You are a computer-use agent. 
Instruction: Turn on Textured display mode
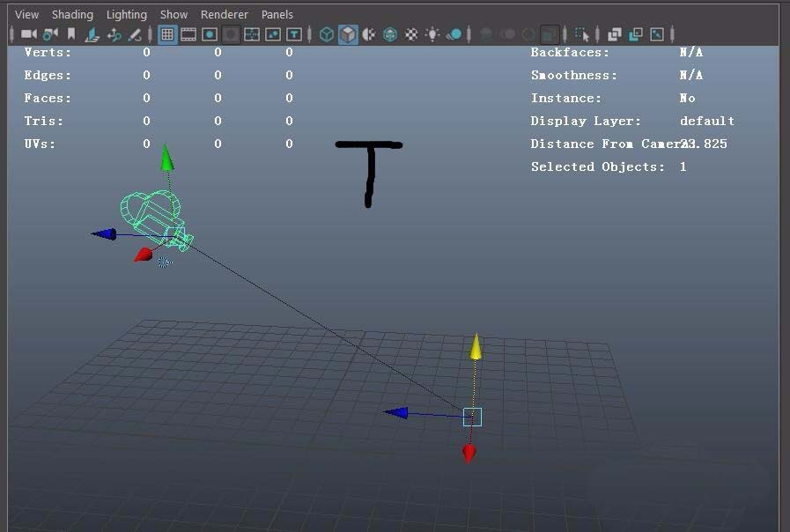411,34
